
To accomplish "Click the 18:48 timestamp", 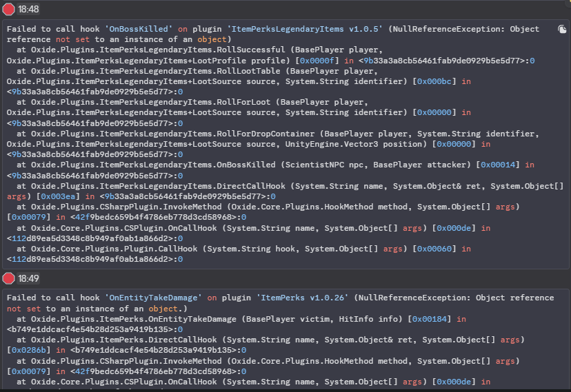I will 28,9.
